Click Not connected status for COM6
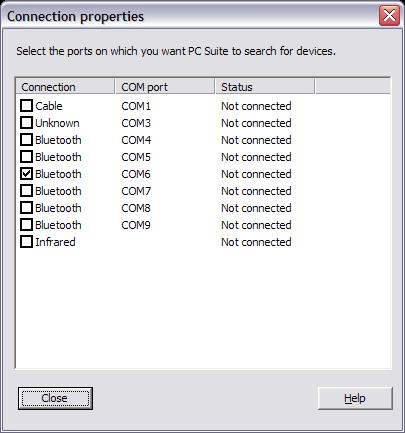The image size is (405, 433). pyautogui.click(x=256, y=174)
